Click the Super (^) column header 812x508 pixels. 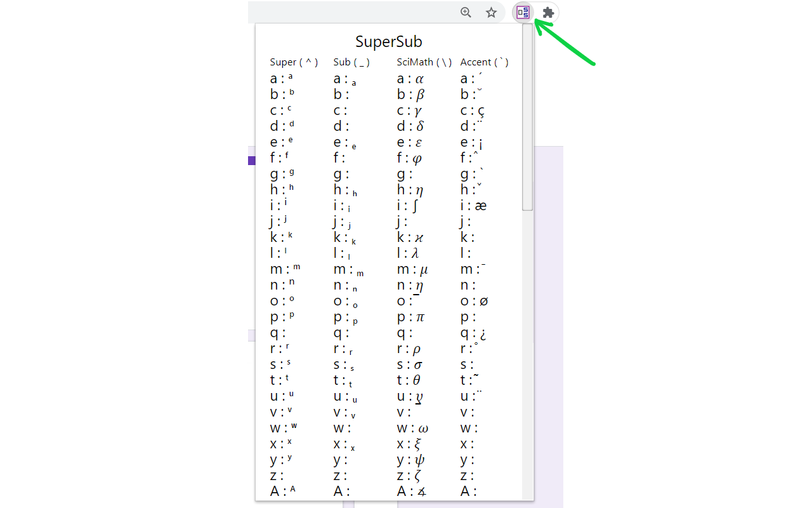294,62
